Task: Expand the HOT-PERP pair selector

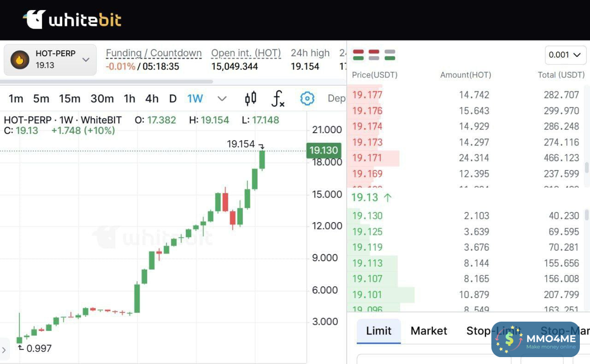Action: click(86, 59)
